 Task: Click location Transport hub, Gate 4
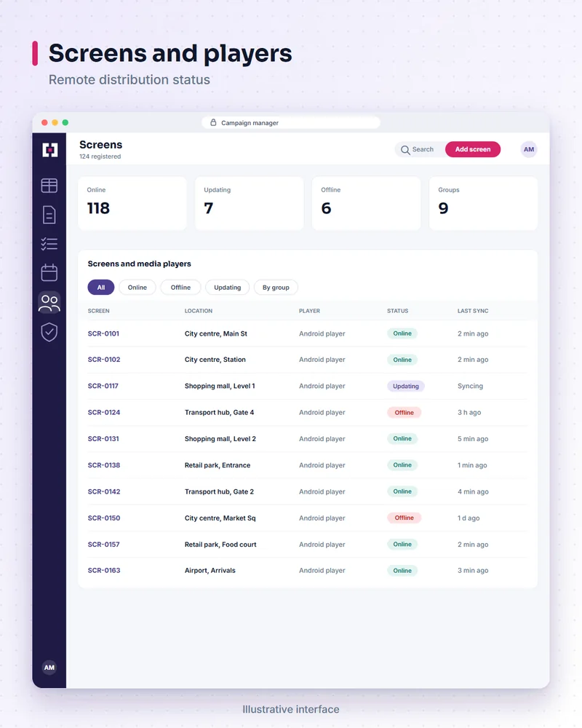click(220, 412)
